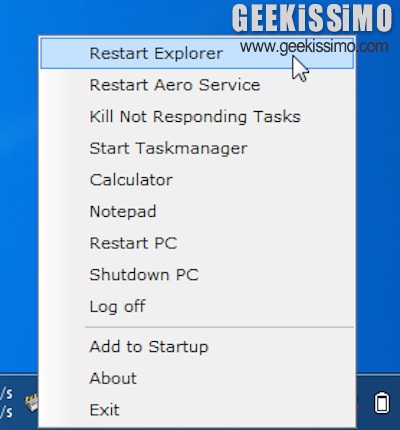Viewport: 400px width, 430px height.
Task: Open Calculator from the menu
Action: [x=197, y=180]
